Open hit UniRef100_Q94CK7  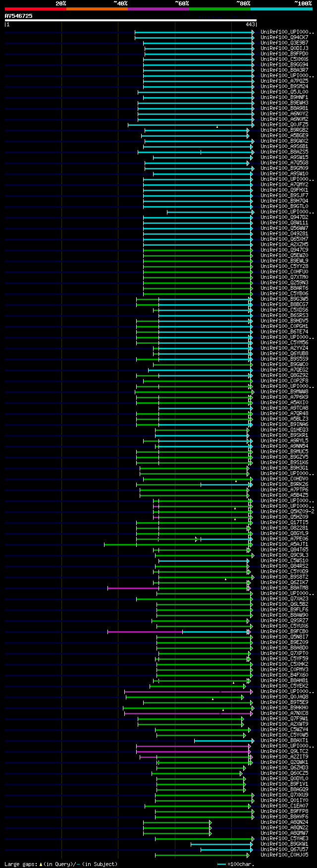click(284, 37)
